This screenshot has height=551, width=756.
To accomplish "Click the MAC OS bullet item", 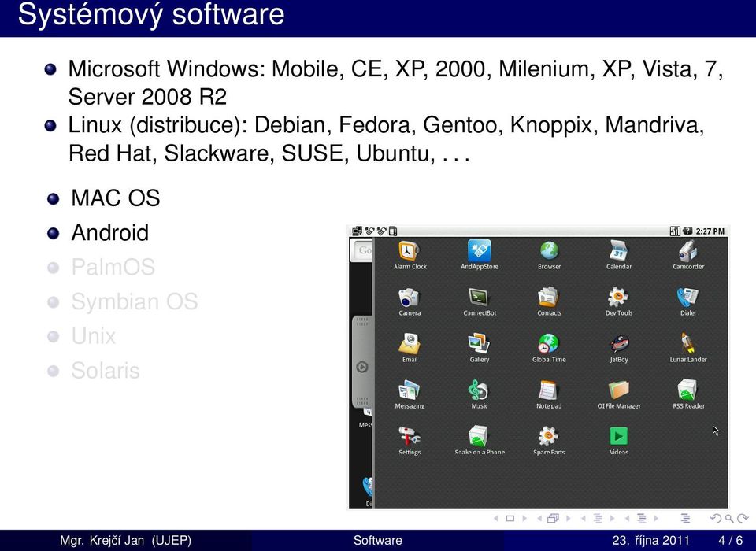I will [x=116, y=198].
